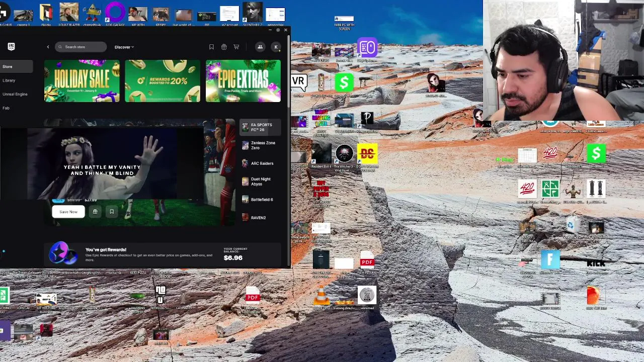Click the Save Now button
Screen dimensions: 644x362
[x=68, y=212]
